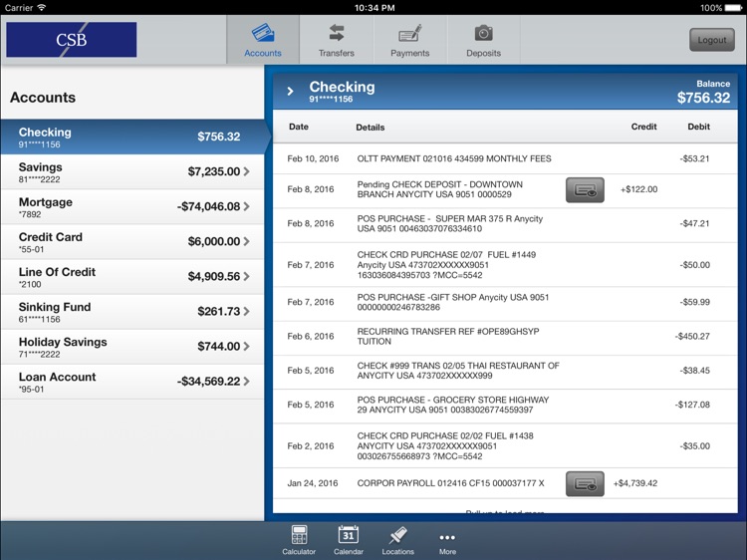The height and width of the screenshot is (560, 747).
Task: Click the Debit column header
Action: pyautogui.click(x=698, y=127)
